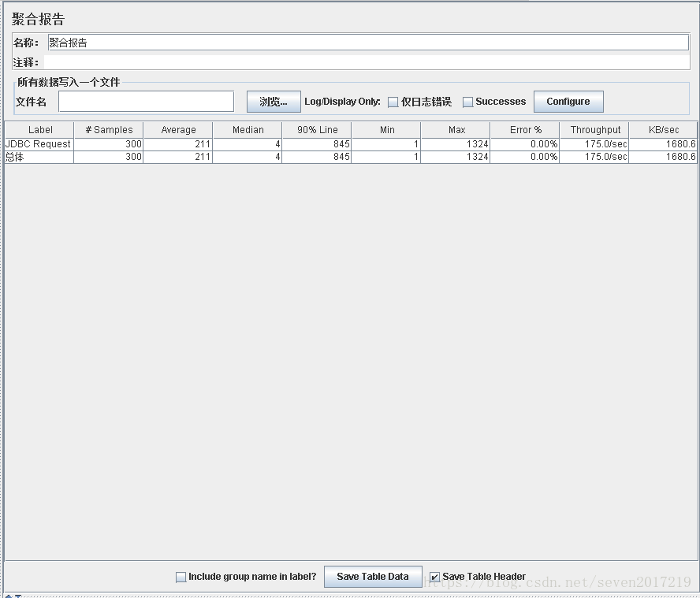The height and width of the screenshot is (598, 700).
Task: Click the 注释 comment field
Action: [x=367, y=62]
